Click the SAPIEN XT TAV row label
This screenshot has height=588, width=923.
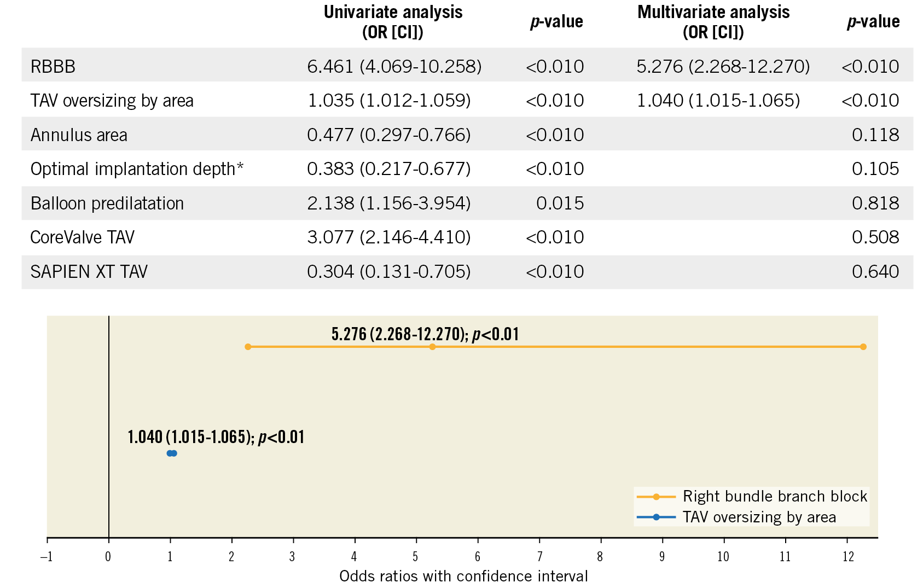[89, 272]
